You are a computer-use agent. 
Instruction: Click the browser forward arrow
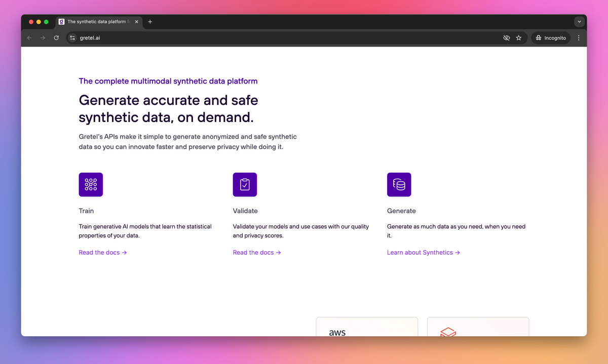click(43, 38)
